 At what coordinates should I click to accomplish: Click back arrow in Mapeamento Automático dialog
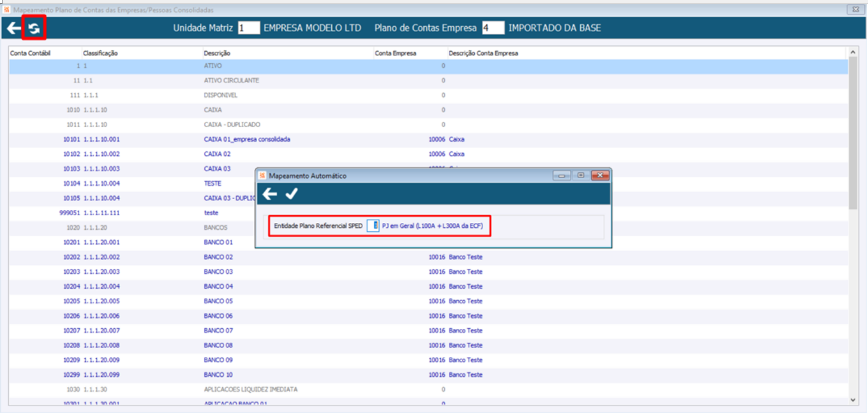(270, 194)
